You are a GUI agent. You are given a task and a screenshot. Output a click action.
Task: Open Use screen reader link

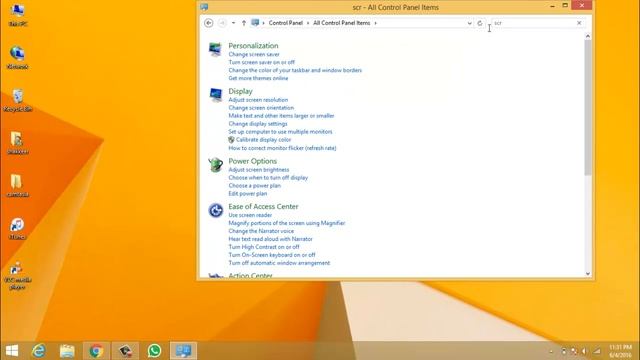(x=250, y=215)
